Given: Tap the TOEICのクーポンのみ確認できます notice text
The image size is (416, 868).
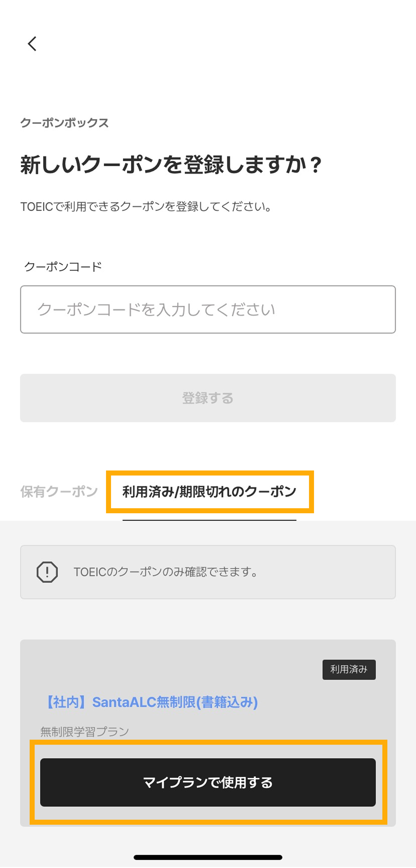Looking at the screenshot, I should 166,572.
